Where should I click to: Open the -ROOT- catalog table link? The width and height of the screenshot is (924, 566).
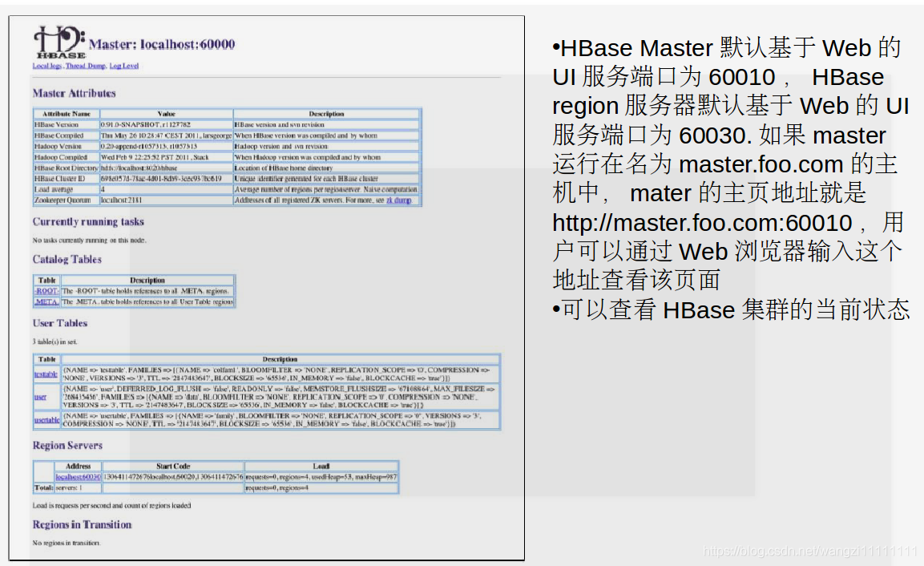tap(46, 291)
